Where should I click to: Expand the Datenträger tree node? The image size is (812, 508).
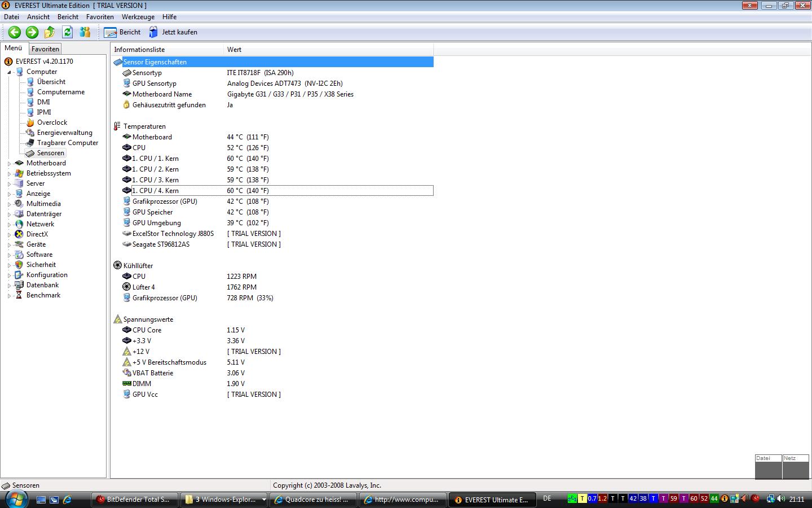[9, 214]
